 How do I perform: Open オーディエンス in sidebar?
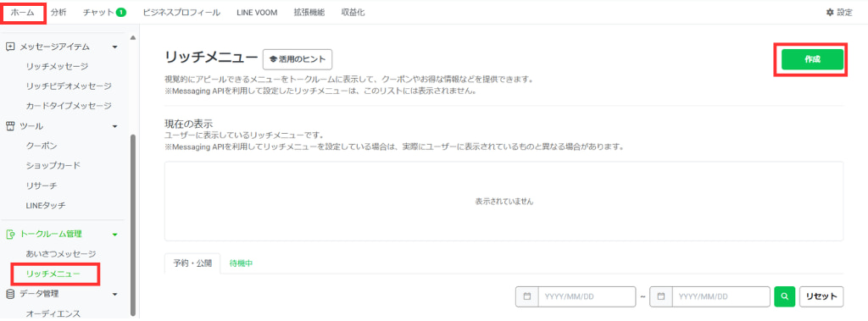coord(53,314)
